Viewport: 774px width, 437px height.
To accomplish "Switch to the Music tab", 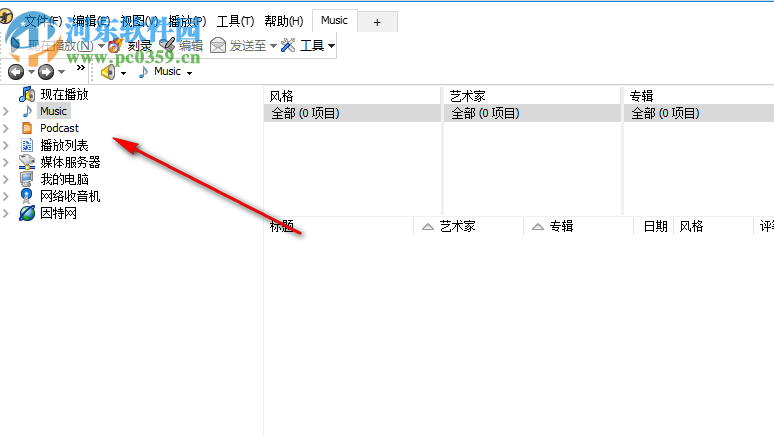I will [x=334, y=20].
